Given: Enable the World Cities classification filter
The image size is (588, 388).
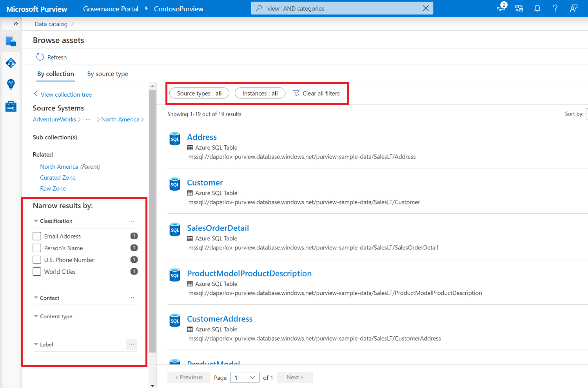Looking at the screenshot, I should [37, 272].
